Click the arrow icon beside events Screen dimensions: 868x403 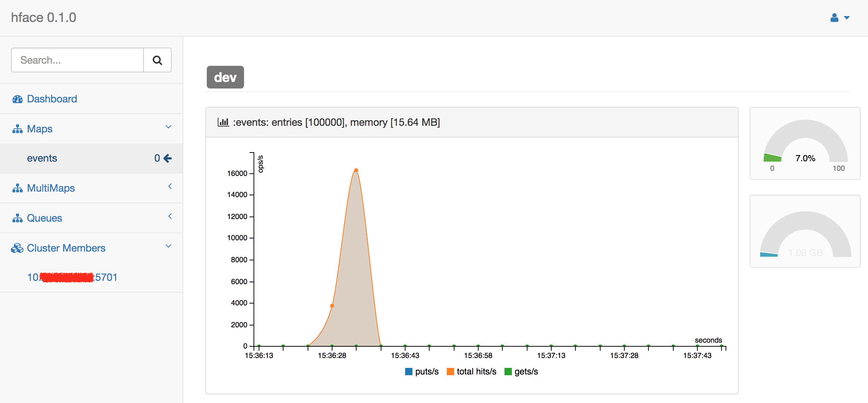click(168, 158)
